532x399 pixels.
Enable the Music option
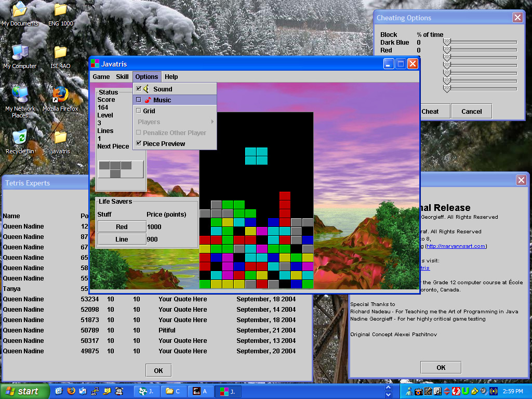[x=175, y=100]
